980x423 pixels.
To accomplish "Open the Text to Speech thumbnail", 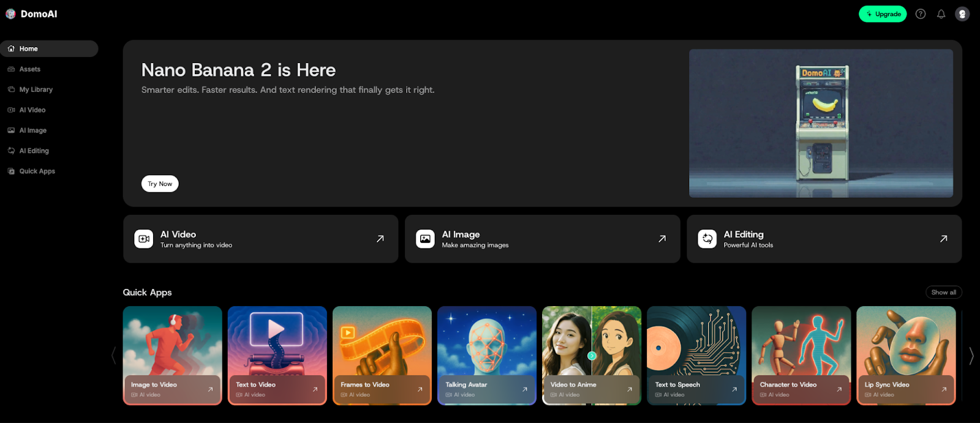I will (696, 356).
